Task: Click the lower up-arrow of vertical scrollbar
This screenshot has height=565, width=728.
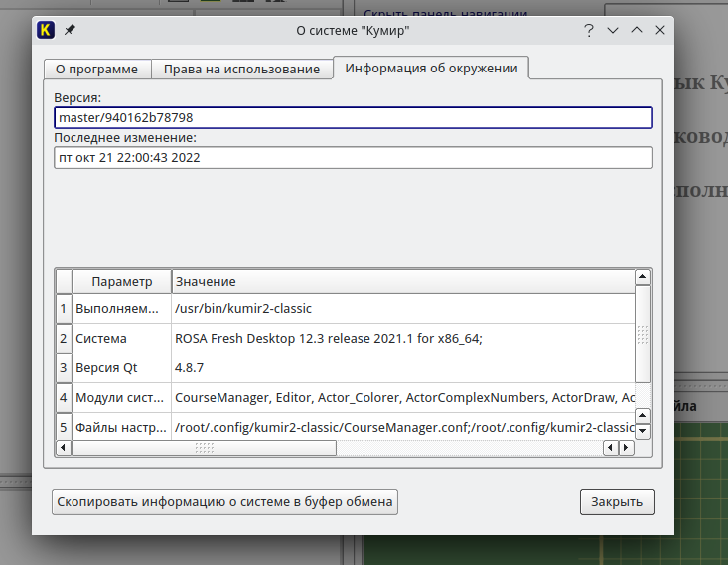Action: tap(643, 415)
